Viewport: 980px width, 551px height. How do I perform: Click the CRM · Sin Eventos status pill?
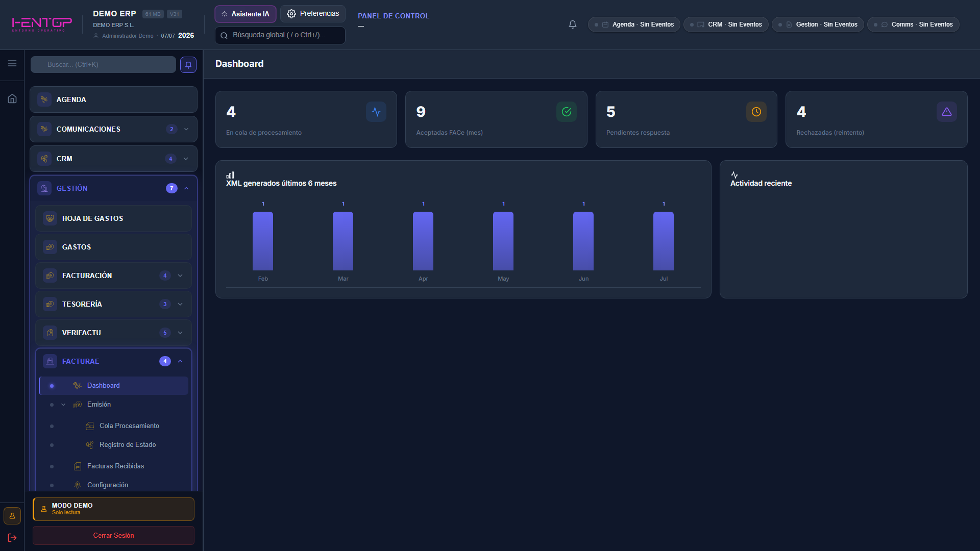coord(726,24)
